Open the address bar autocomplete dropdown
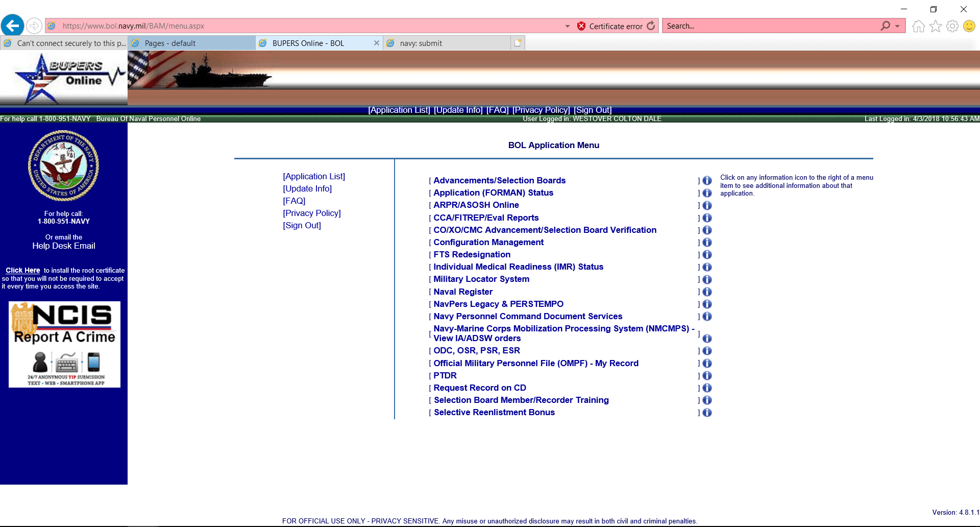 pyautogui.click(x=567, y=26)
